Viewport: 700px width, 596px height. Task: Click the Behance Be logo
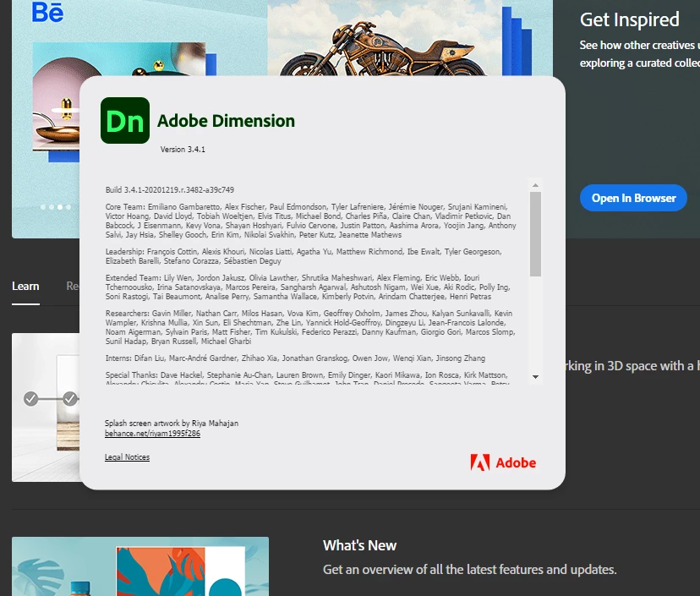pyautogui.click(x=48, y=12)
